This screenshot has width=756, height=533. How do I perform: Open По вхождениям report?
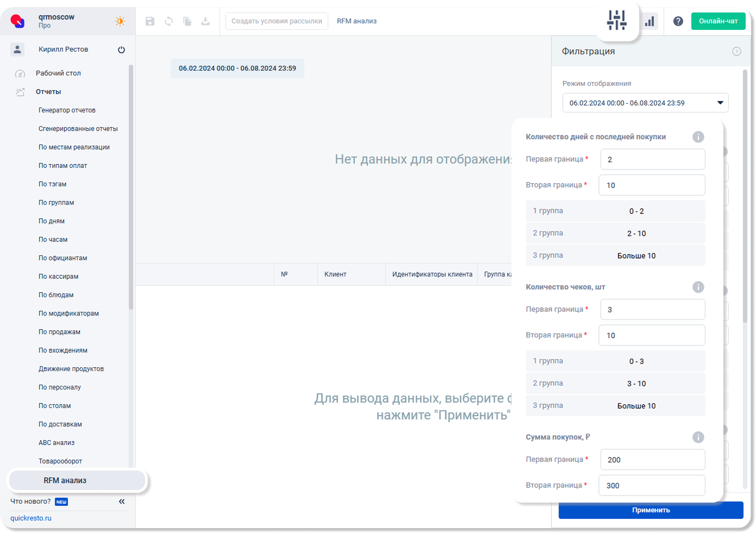(x=63, y=350)
